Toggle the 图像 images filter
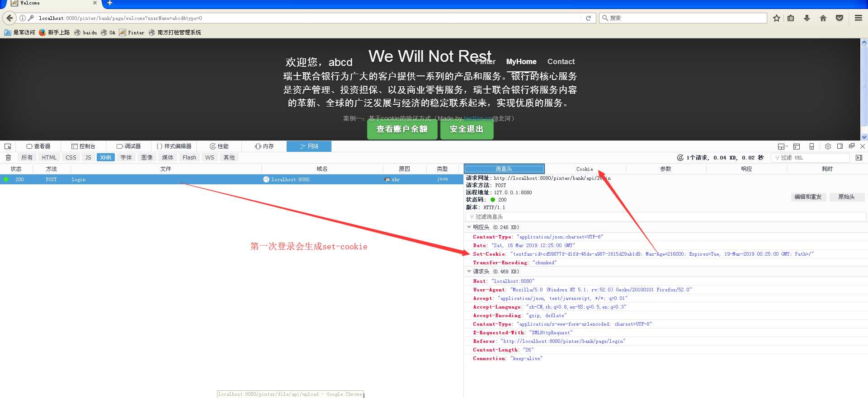Viewport: 868px width, 398px height. coord(147,158)
